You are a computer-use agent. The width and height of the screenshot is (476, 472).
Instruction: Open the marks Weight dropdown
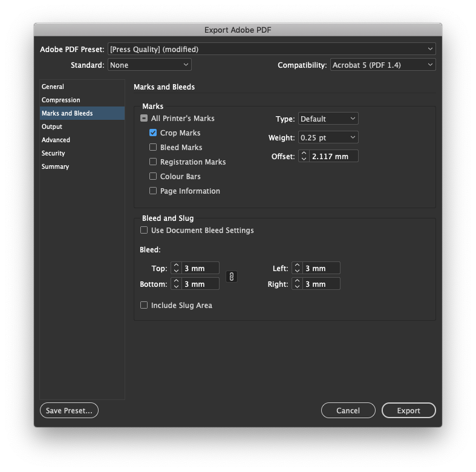click(x=328, y=138)
